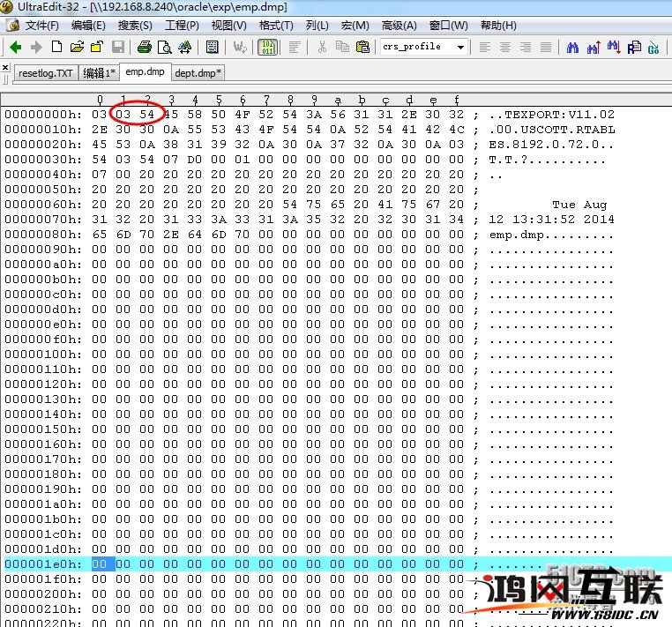The image size is (672, 627).
Task: Close the tab bar with the small x button
Action: tap(5, 68)
